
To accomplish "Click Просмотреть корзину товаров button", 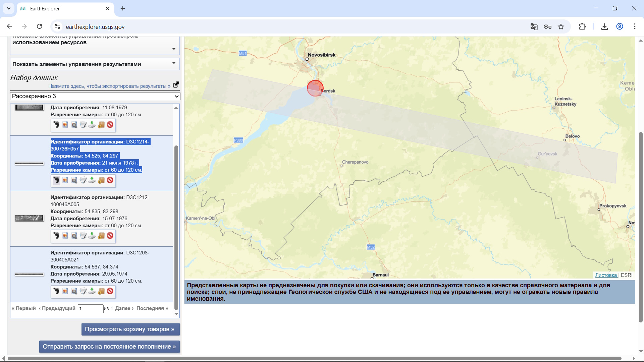I will click(130, 329).
